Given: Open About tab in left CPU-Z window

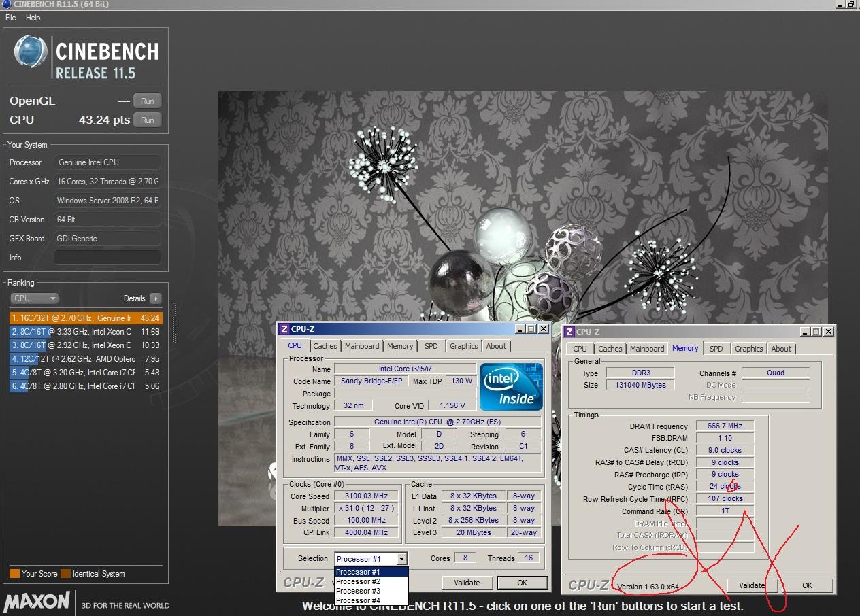Looking at the screenshot, I should 496,346.
